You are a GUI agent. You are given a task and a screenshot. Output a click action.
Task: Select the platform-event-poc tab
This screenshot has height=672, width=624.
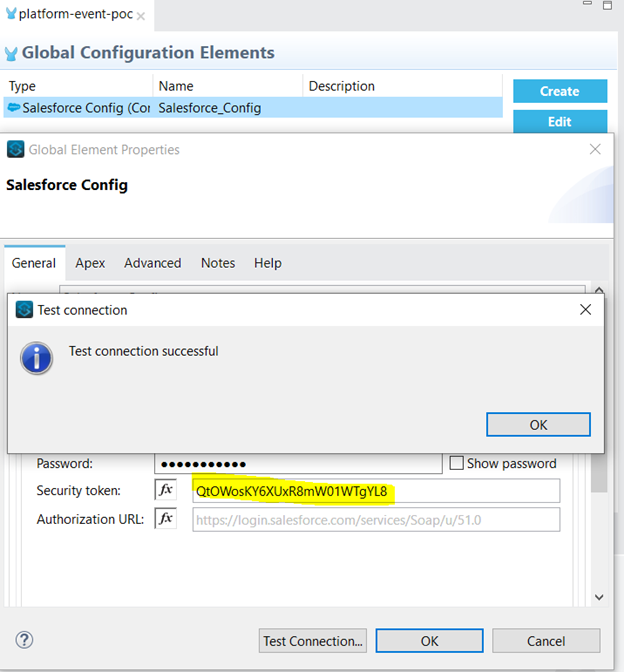76,14
